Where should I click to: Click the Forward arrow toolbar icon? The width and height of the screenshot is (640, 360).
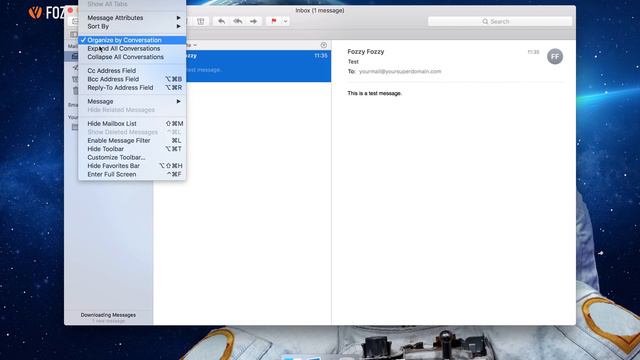click(x=253, y=21)
